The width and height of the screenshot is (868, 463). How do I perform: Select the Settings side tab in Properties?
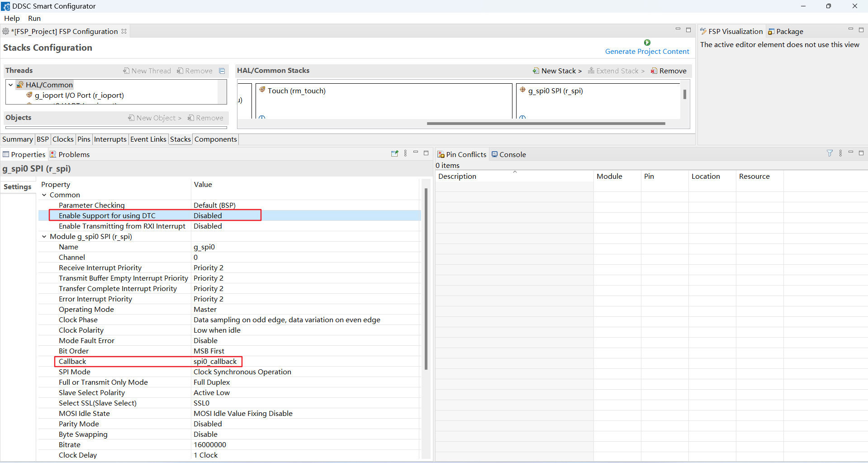pos(18,187)
